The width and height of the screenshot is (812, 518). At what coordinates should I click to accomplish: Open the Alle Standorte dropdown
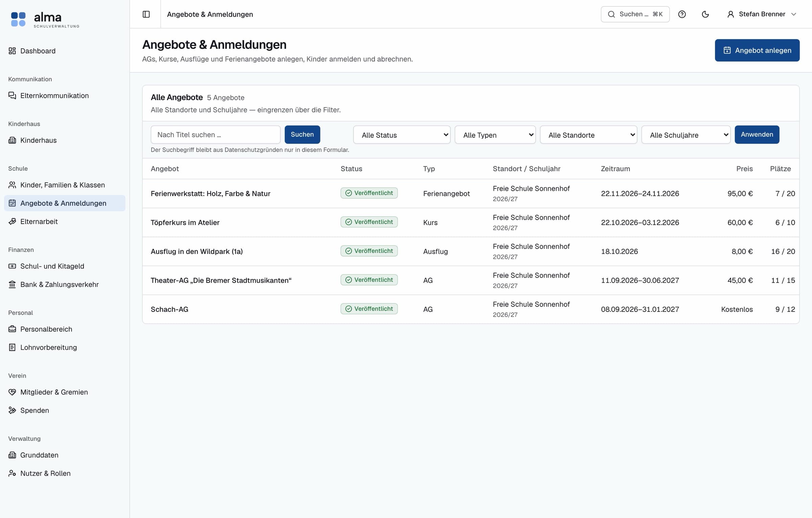(x=588, y=135)
